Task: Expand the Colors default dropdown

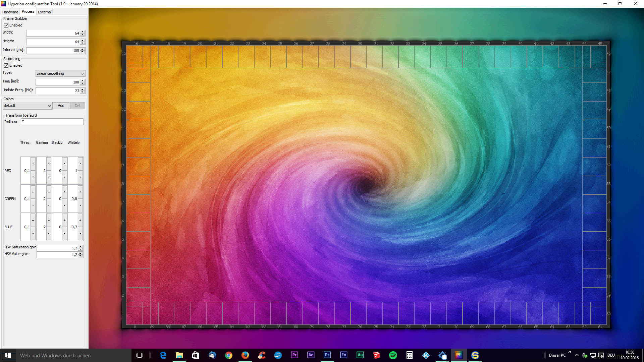Action: pyautogui.click(x=28, y=106)
